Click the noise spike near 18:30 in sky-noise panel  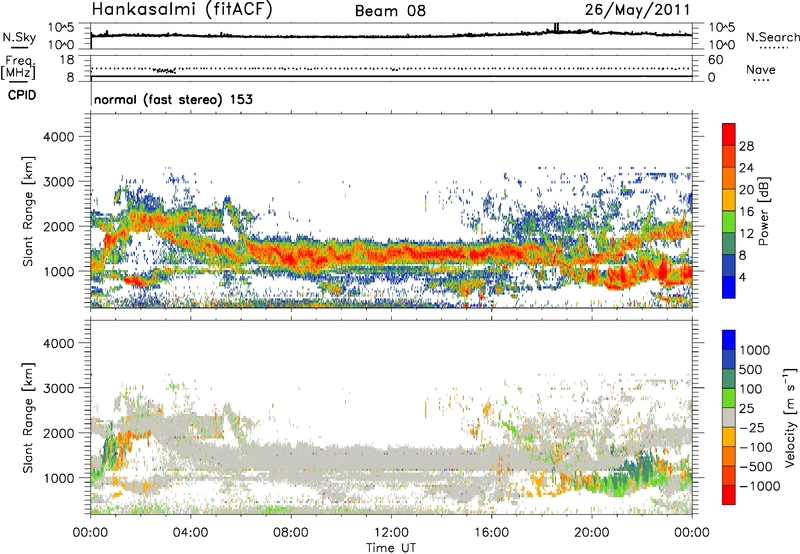[x=556, y=28]
